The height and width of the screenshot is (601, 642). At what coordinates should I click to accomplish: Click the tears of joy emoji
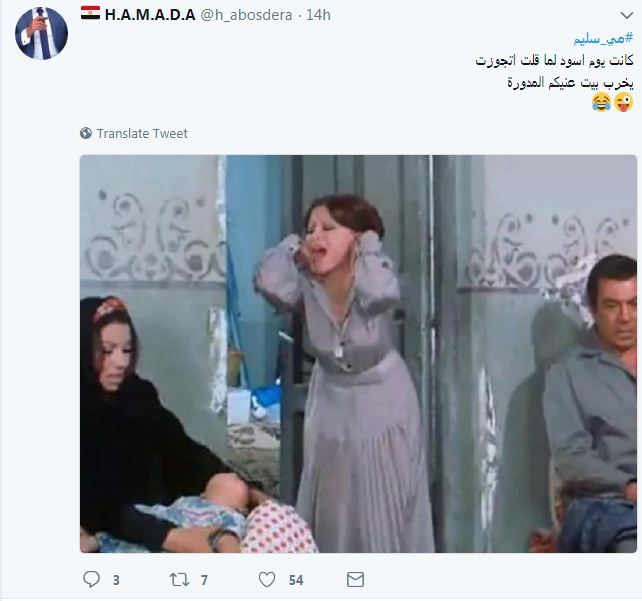601,102
